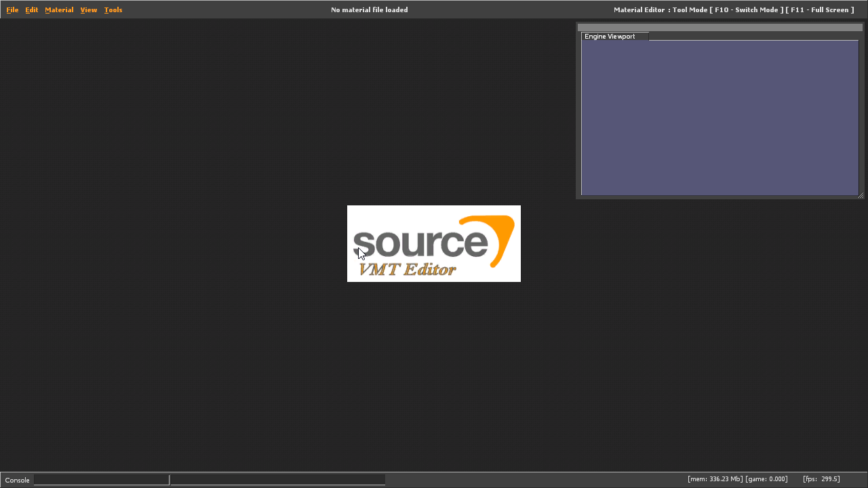
Task: Click the viewport panel's corner resize grip
Action: (861, 196)
